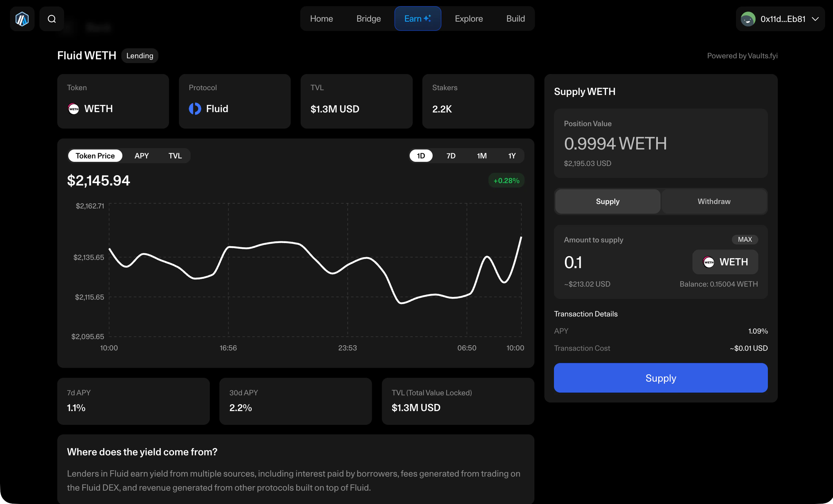Open the WETH token selector

click(x=725, y=262)
